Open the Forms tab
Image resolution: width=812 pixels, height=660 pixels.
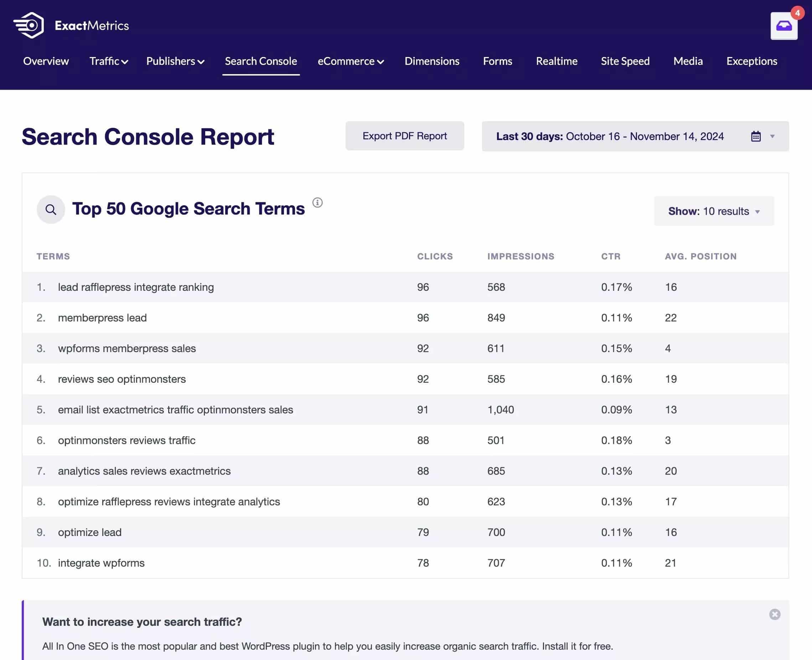(498, 61)
